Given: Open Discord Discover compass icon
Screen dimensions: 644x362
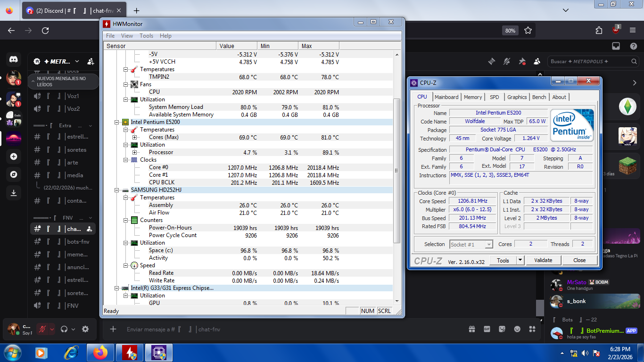Looking at the screenshot, I should (x=13, y=174).
